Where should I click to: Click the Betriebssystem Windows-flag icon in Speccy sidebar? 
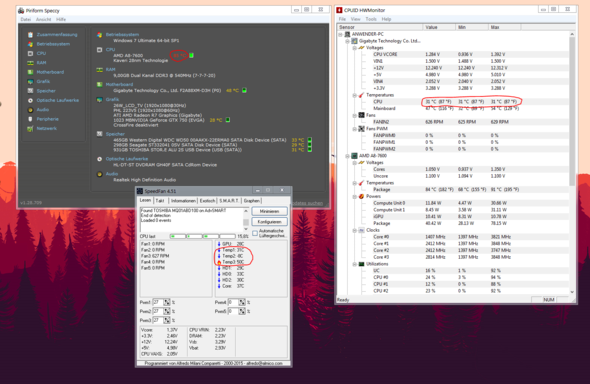pyautogui.click(x=30, y=44)
